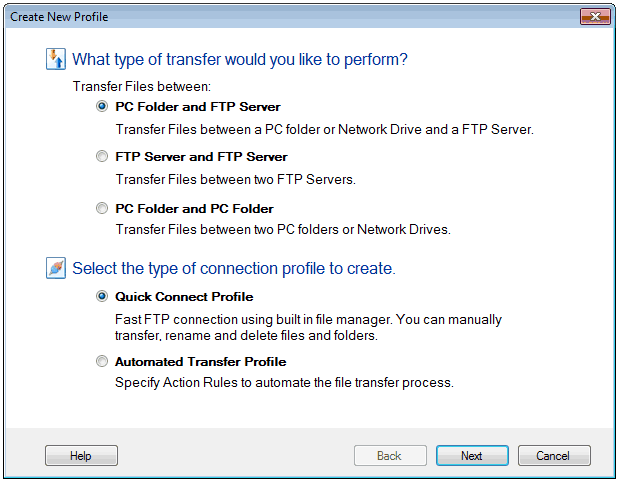
Task: Click 'two PC folders or Network Drives' description
Action: [283, 230]
